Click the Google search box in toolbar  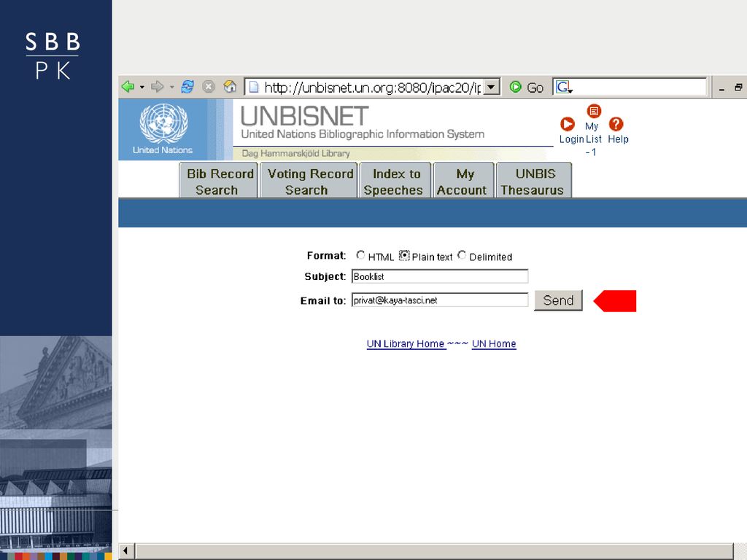(630, 87)
